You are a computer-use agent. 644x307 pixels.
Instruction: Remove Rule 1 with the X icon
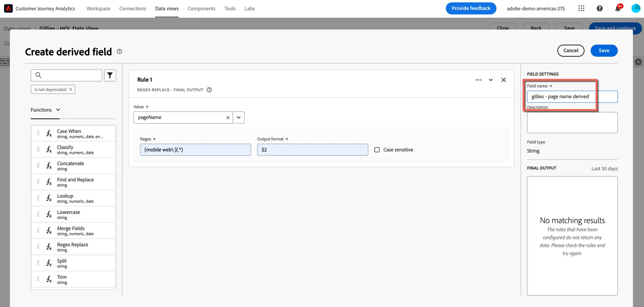click(x=504, y=80)
